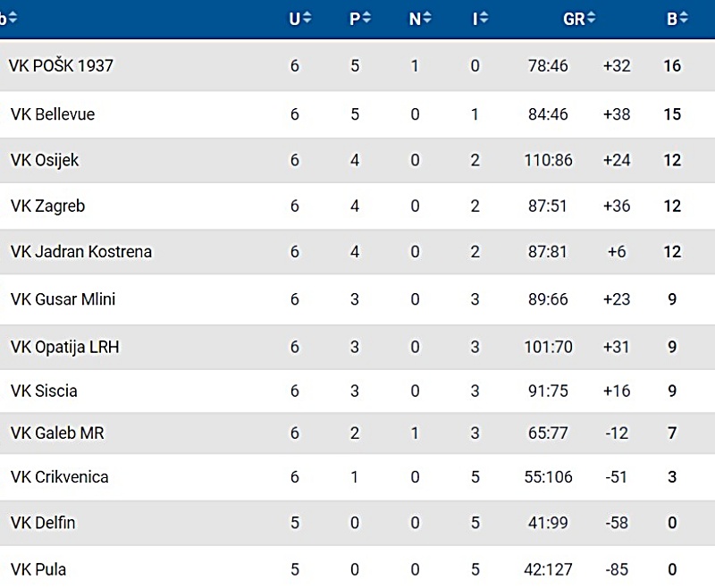The image size is (715, 588).
Task: Sort by B points column icon
Action: 684,18
